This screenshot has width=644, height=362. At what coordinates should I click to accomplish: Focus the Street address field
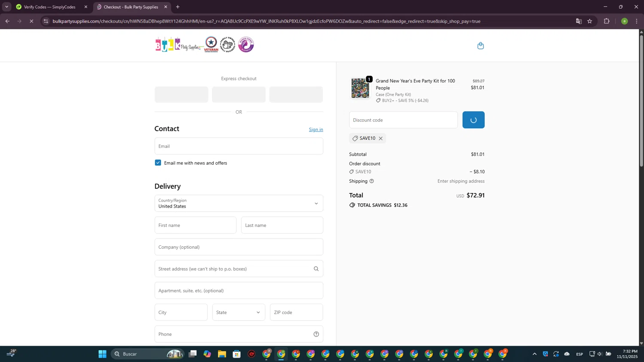coord(239,269)
